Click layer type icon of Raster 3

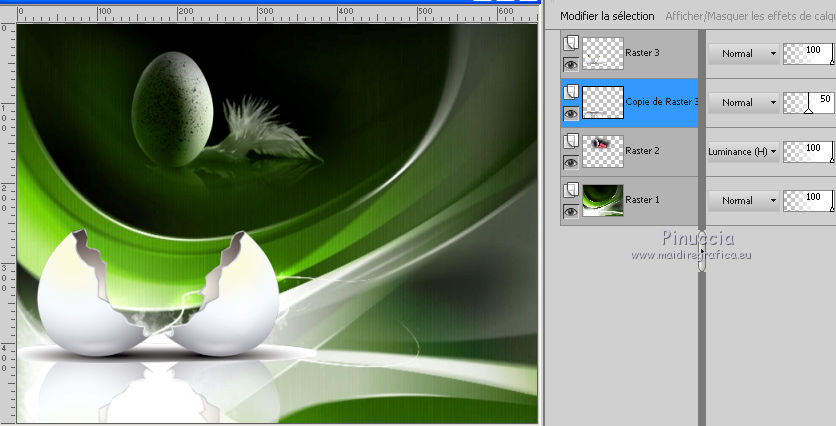571,43
